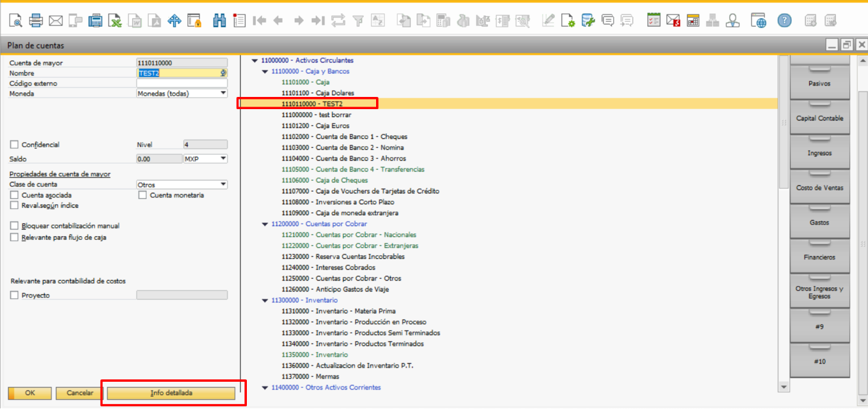Screen dimensions: 868x409
Task: Select 11370000 - Mermas row
Action: (x=311, y=377)
